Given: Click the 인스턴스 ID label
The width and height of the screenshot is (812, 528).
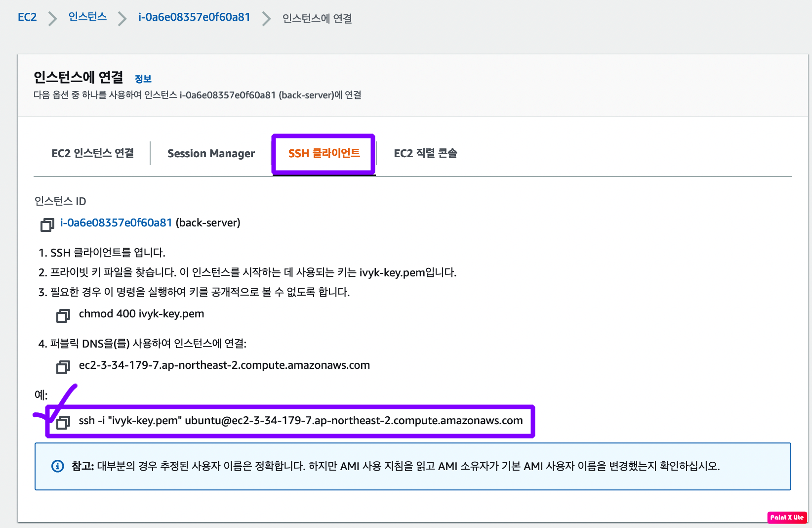Looking at the screenshot, I should click(x=60, y=201).
